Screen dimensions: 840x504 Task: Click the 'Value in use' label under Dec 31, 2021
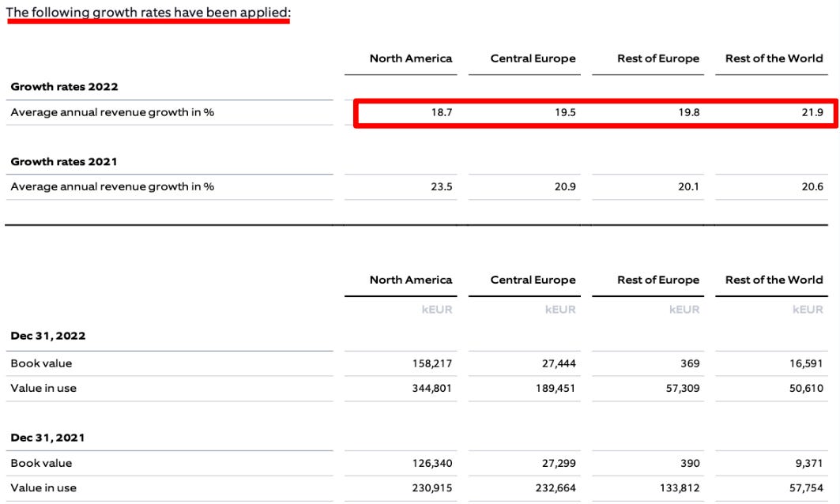tap(43, 488)
